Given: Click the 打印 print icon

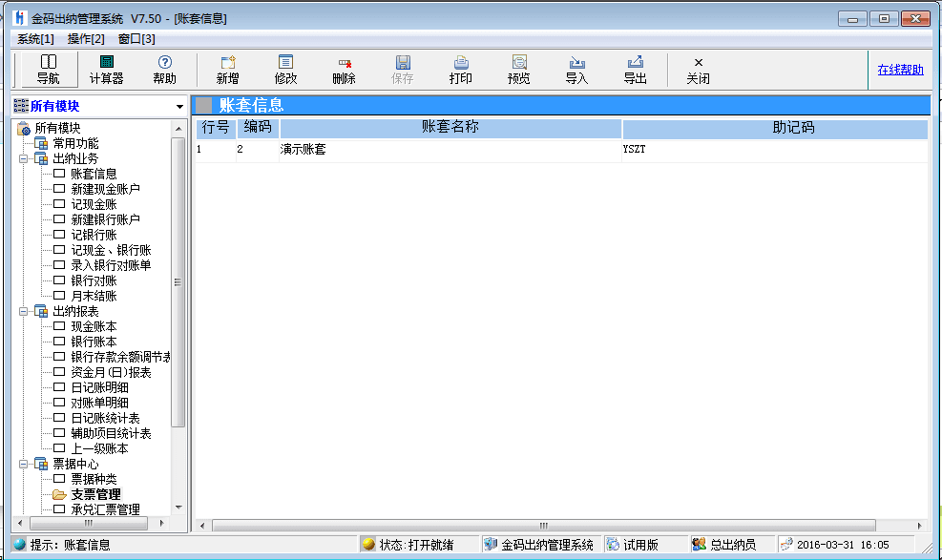Looking at the screenshot, I should click(460, 69).
